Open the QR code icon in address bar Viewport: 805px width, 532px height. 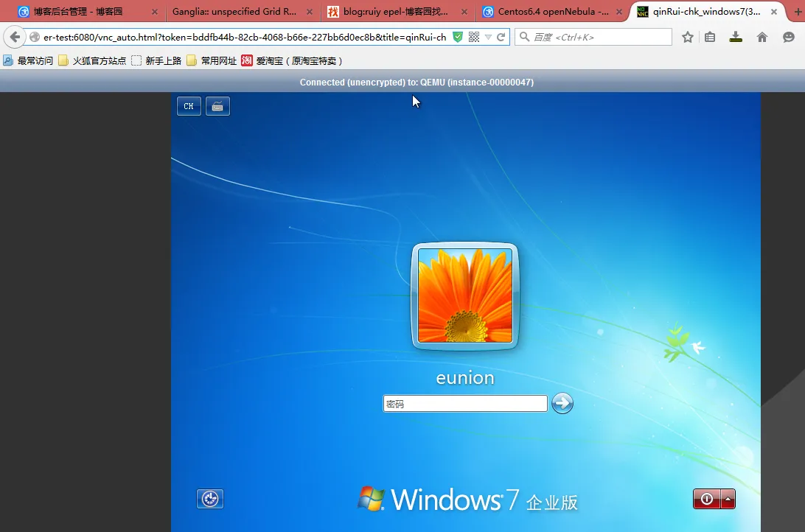(474, 37)
